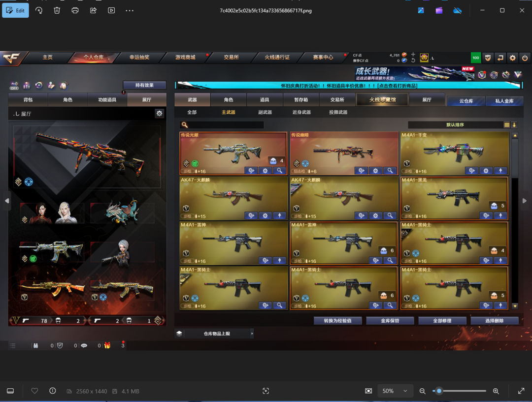This screenshot has width=532, height=402.
Task: Click the Edit button in Photos
Action: [16, 10]
